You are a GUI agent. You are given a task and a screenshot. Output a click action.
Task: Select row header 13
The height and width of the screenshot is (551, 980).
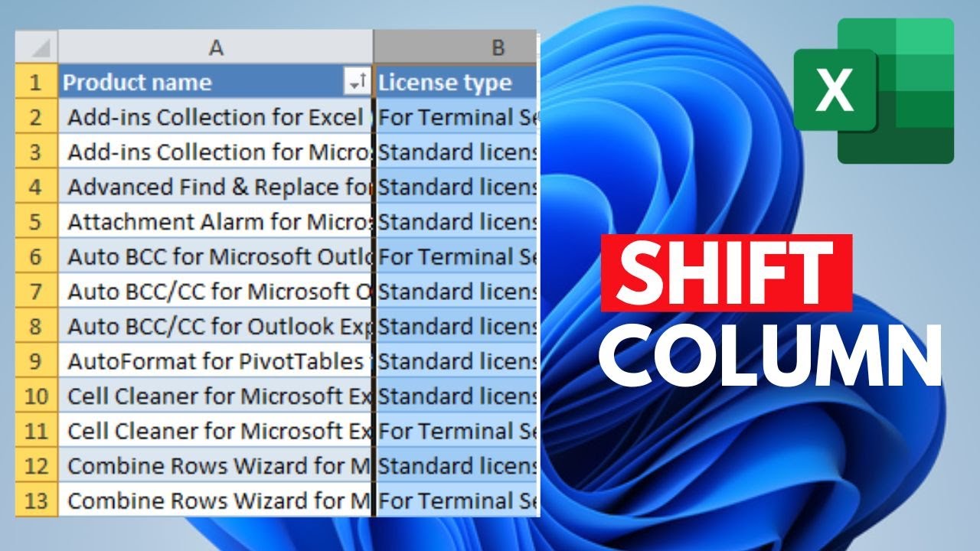pyautogui.click(x=37, y=500)
